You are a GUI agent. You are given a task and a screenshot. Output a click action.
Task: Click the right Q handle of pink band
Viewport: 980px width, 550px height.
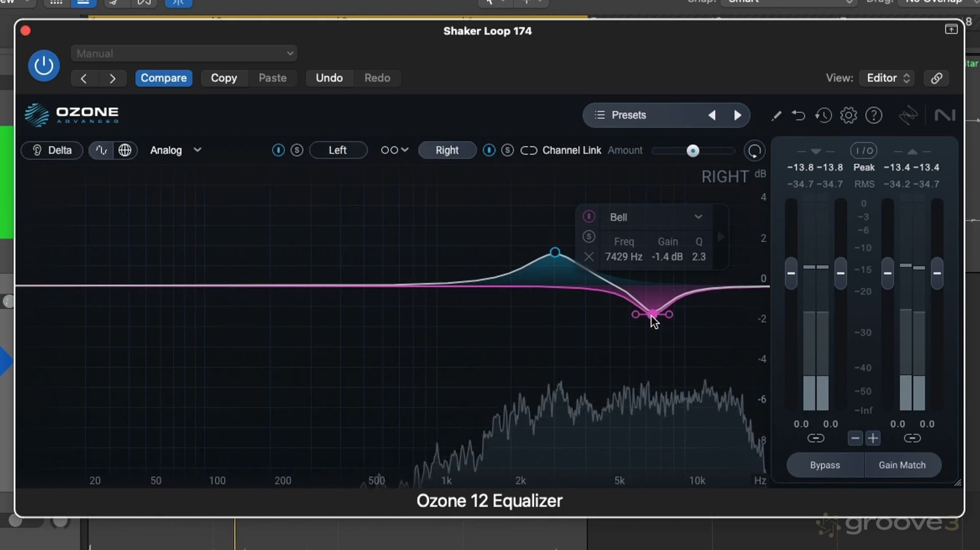pos(669,314)
